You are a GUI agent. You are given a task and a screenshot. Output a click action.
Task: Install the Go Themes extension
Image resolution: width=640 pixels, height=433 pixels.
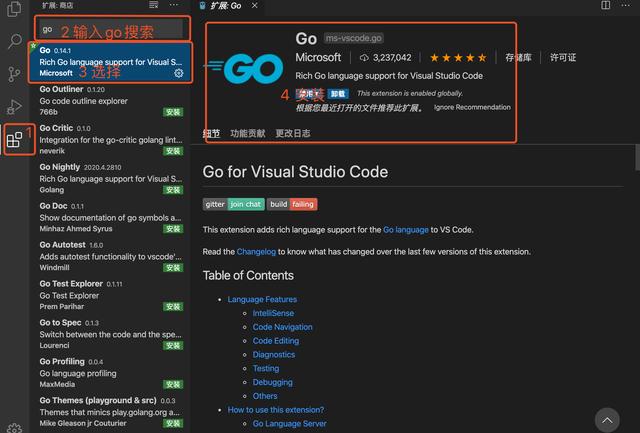click(173, 423)
